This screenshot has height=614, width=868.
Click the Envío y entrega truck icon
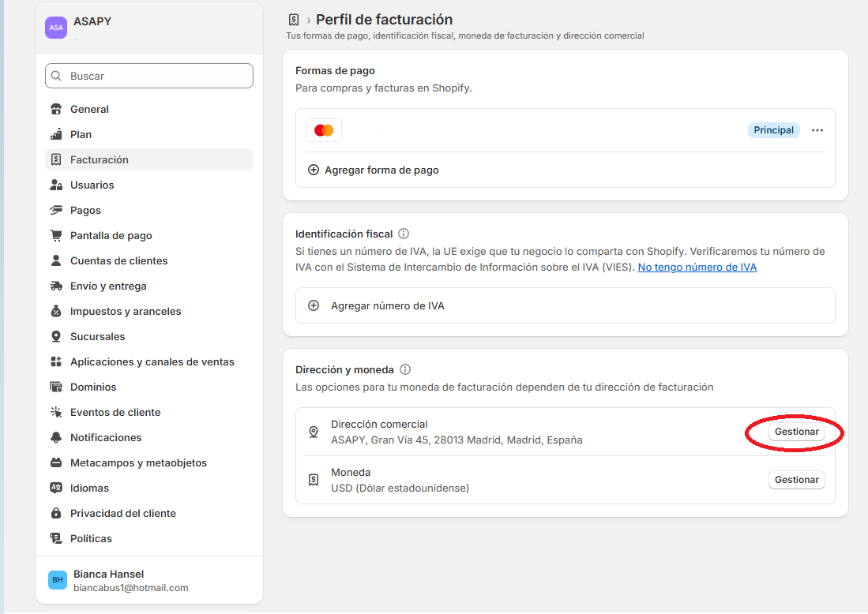pyautogui.click(x=56, y=286)
